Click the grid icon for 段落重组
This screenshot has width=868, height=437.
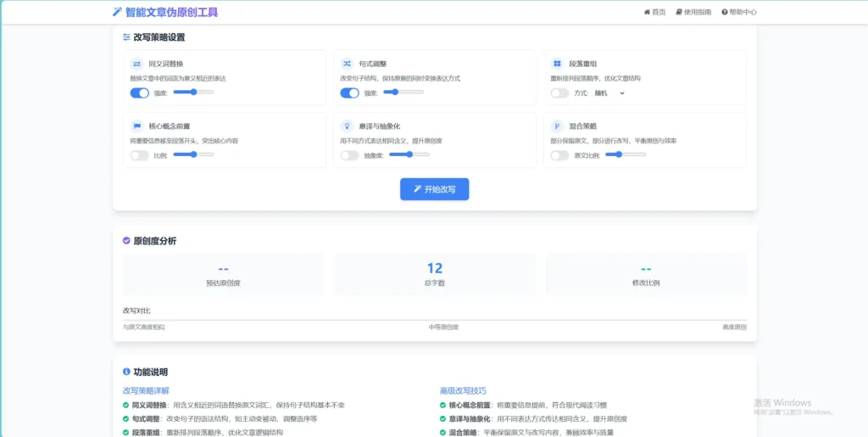pyautogui.click(x=557, y=63)
